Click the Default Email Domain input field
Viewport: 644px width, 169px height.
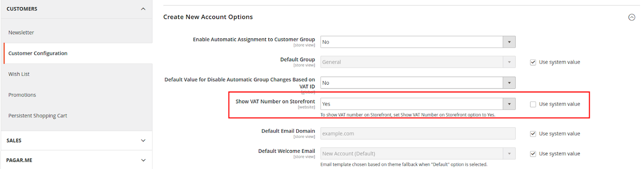click(418, 134)
